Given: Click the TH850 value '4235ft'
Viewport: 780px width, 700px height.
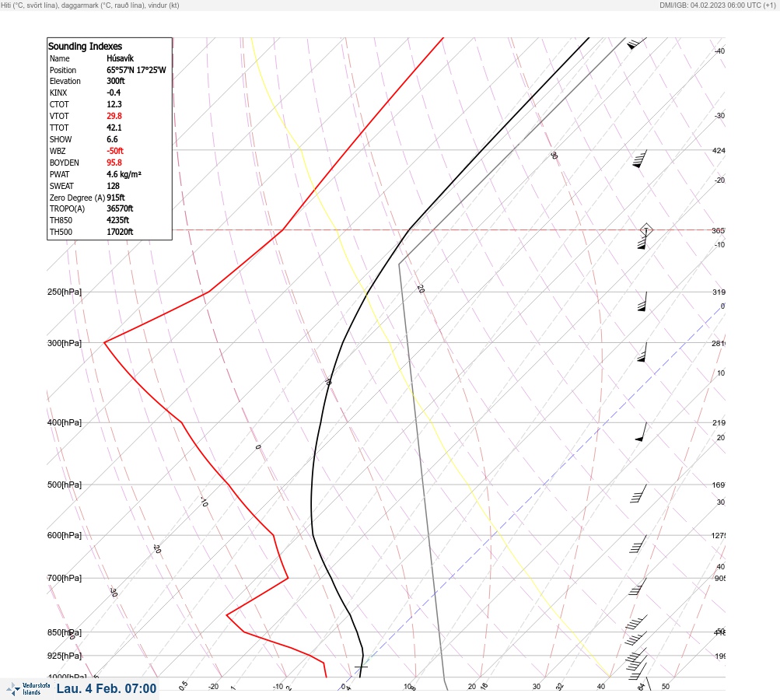Looking at the screenshot, I should click(118, 220).
